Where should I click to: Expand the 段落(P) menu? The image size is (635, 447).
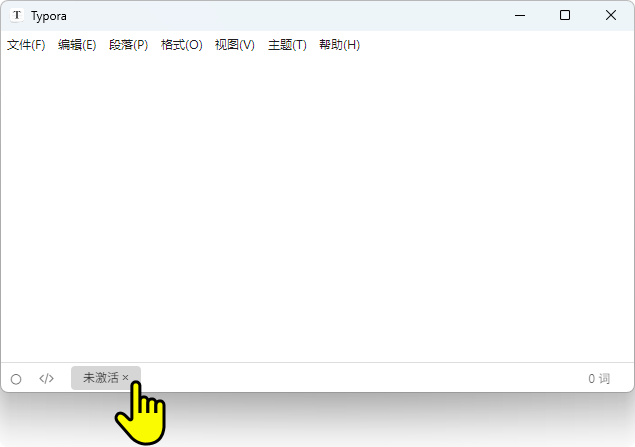[x=128, y=45]
